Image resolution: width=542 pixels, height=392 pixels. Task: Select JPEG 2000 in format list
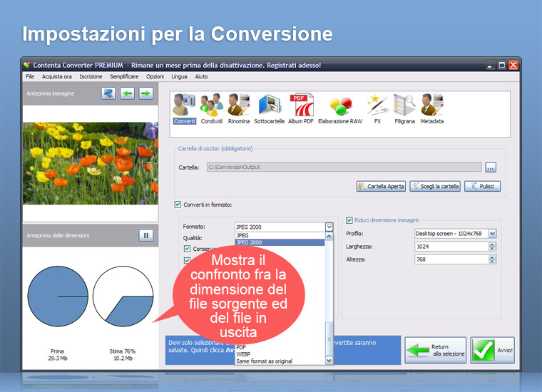pos(280,242)
